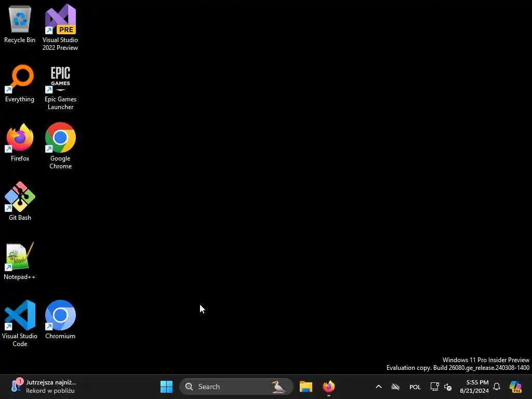This screenshot has height=399, width=532.
Task: Select Epic Games Launcher shortcut
Action: pos(60,87)
